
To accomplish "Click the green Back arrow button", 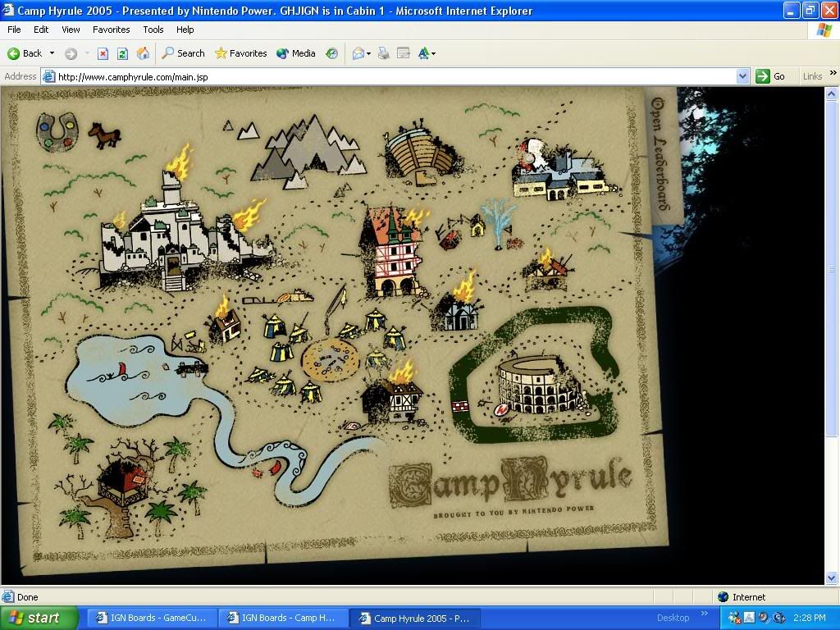I will (25, 53).
